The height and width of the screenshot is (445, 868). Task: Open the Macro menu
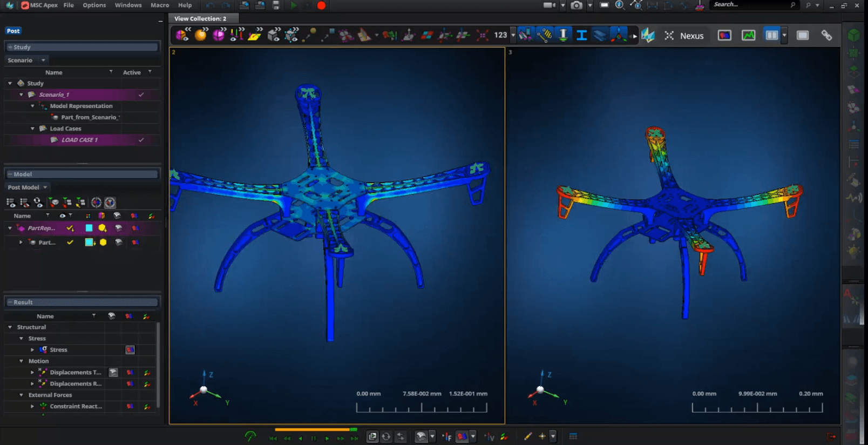click(160, 5)
